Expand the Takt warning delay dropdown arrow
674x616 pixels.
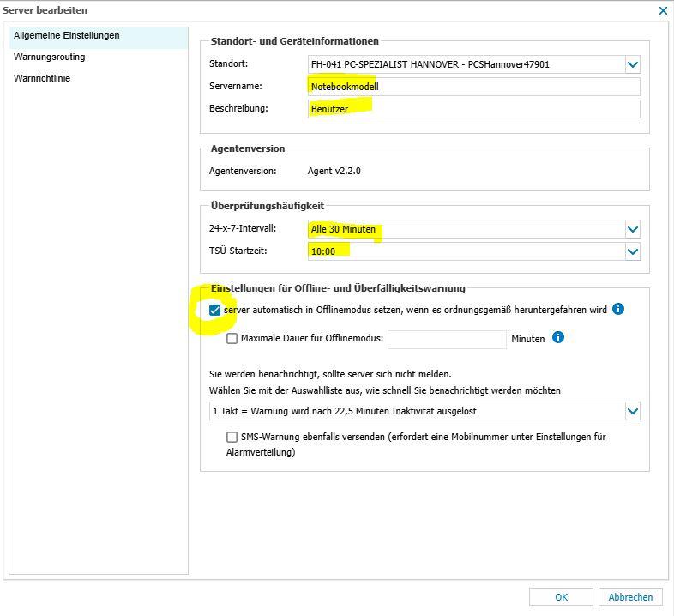[x=633, y=411]
